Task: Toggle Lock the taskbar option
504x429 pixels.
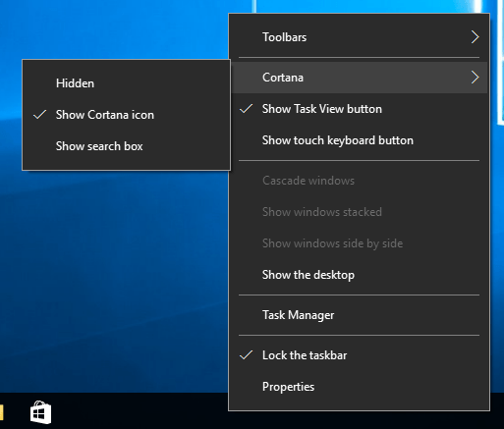Action: (359, 355)
